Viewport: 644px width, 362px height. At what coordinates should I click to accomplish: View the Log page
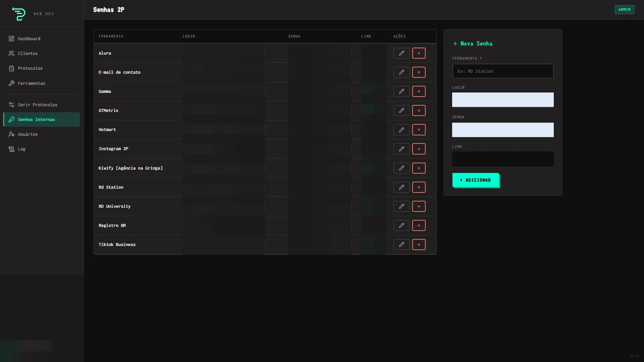pyautogui.click(x=42, y=149)
